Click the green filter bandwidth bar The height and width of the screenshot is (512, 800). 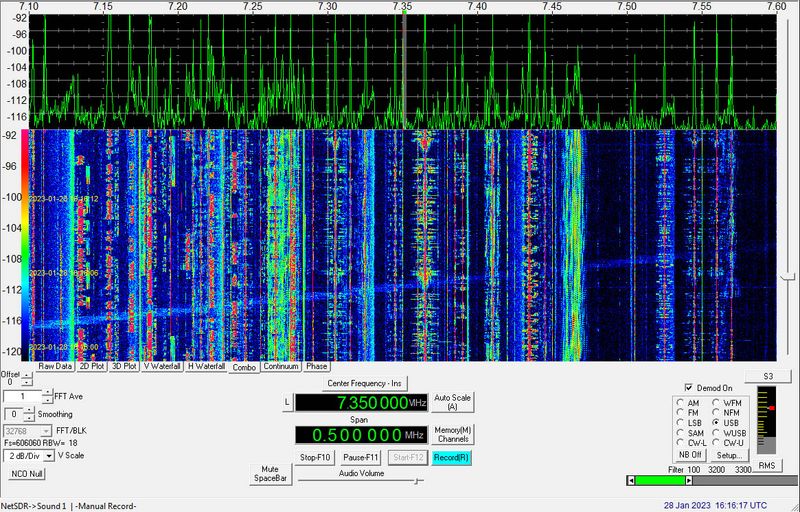click(x=660, y=480)
